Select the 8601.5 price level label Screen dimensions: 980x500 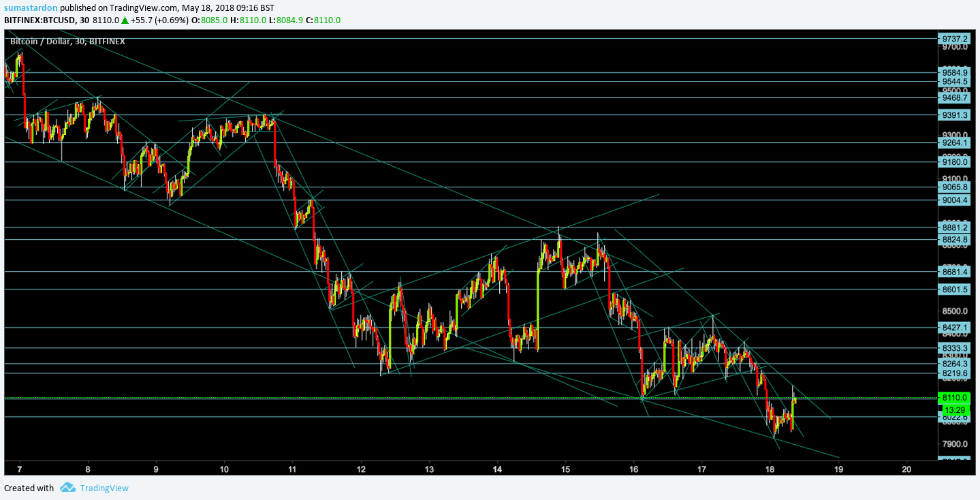(953, 290)
